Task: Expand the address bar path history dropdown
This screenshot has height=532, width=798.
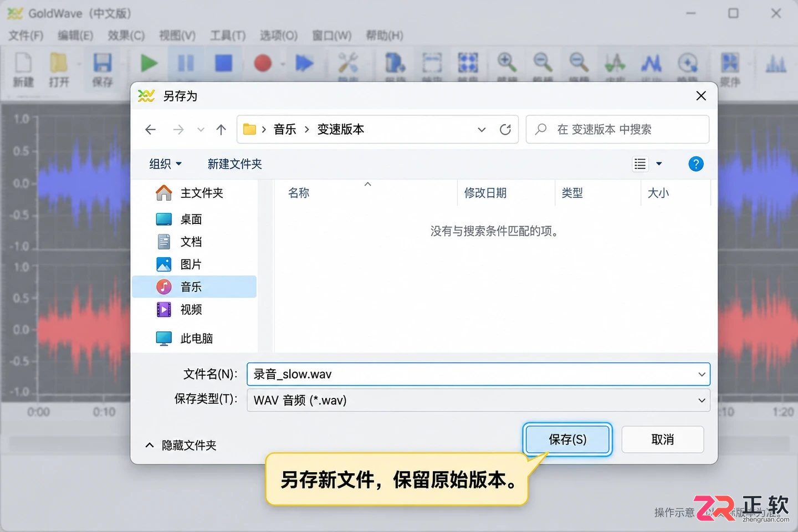Action: pos(482,130)
